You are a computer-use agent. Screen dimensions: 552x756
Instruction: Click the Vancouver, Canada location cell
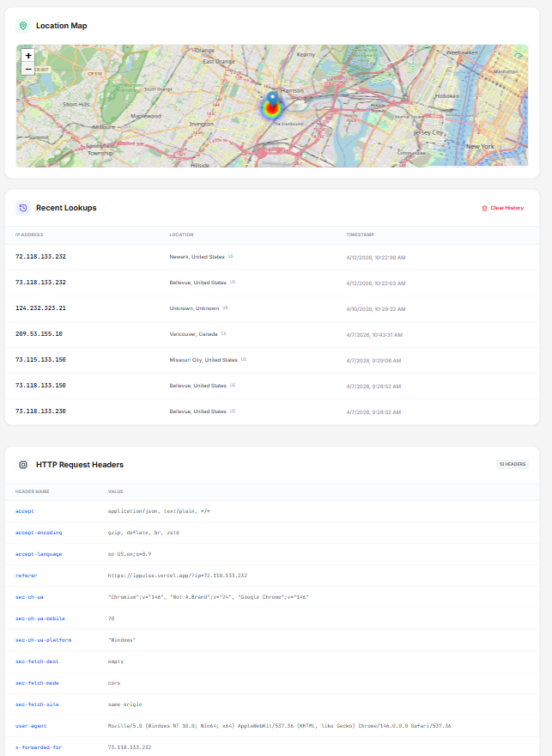194,334
